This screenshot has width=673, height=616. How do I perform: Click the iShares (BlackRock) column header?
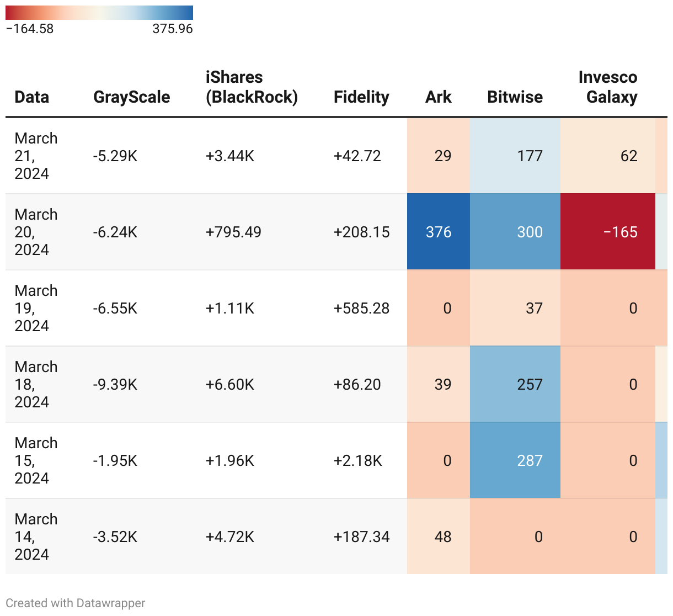(252, 87)
